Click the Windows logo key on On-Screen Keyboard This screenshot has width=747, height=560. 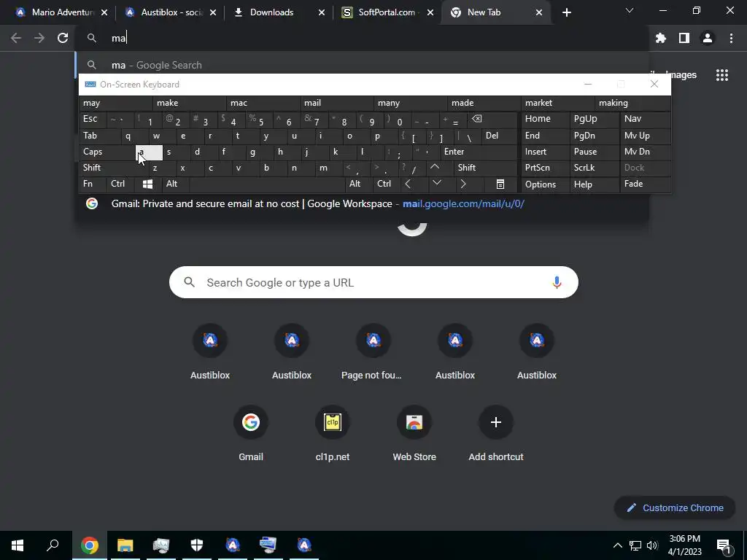coord(147,184)
